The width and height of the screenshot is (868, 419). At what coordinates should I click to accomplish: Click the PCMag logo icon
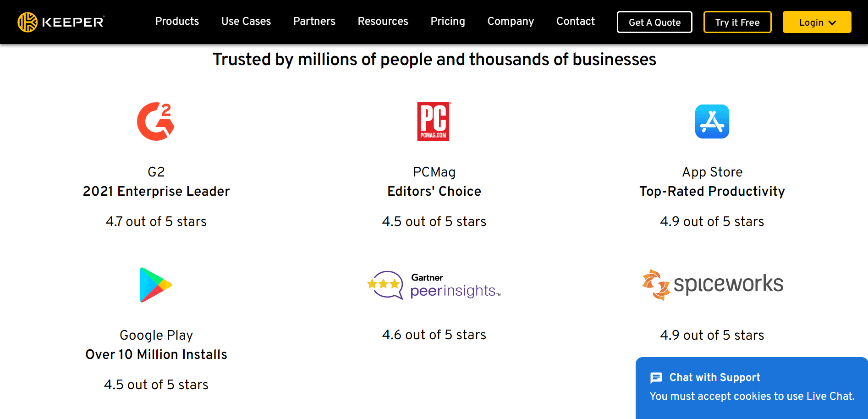(x=434, y=121)
